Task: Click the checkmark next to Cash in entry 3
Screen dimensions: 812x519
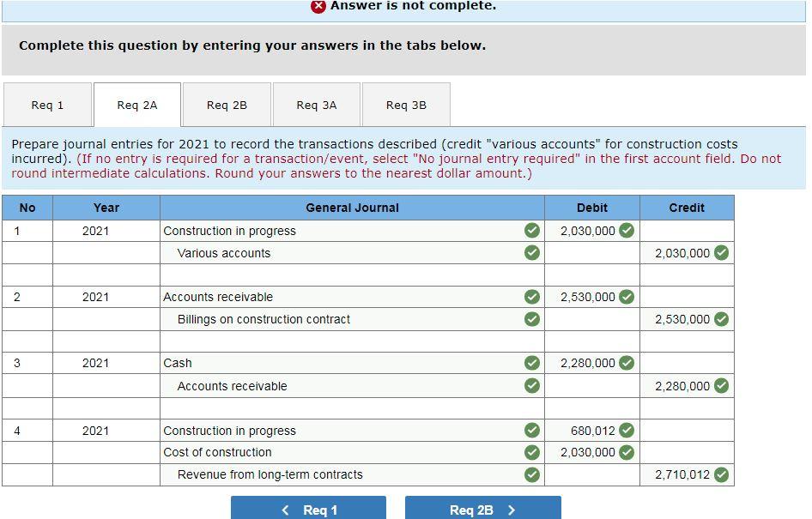Action: point(532,362)
